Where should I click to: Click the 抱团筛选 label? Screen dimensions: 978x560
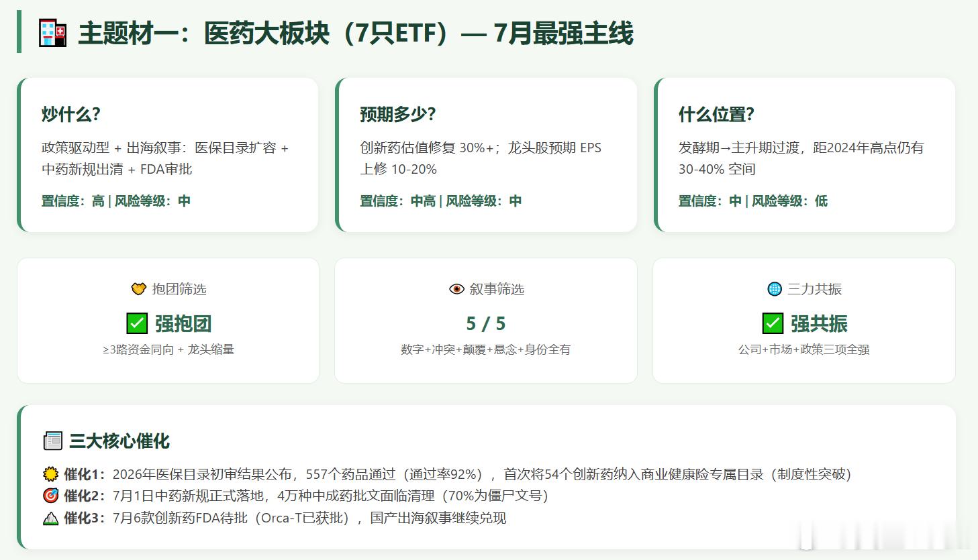click(x=179, y=289)
